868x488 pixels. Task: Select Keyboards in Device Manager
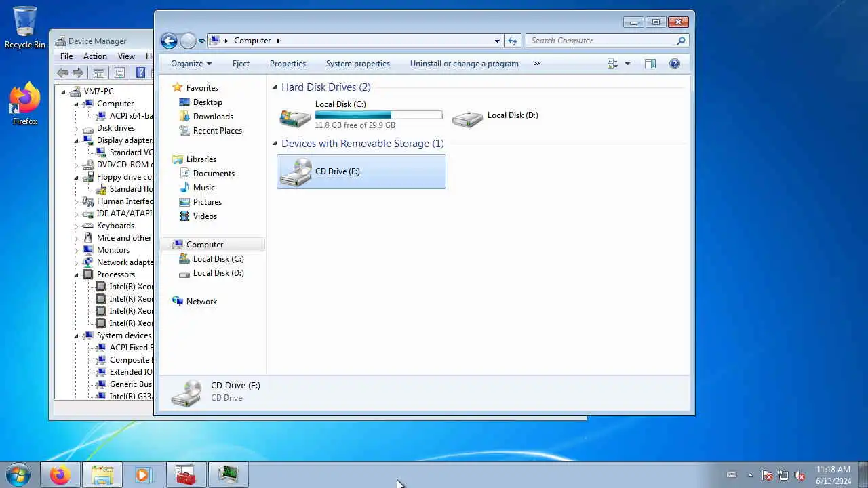pyautogui.click(x=115, y=226)
